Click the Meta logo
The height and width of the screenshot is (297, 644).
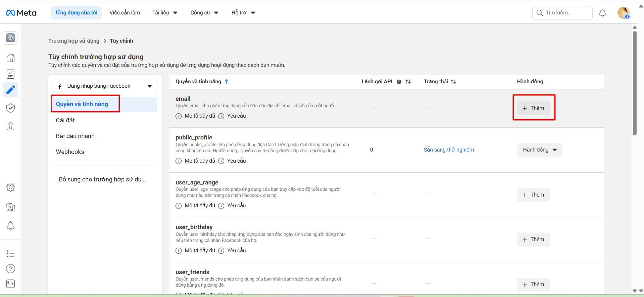point(21,13)
